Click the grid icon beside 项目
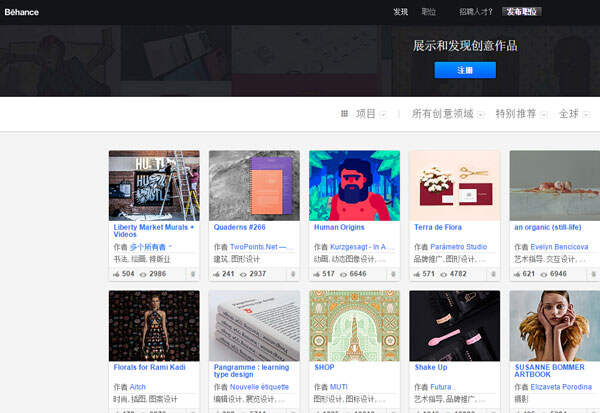The image size is (600, 413). (345, 114)
